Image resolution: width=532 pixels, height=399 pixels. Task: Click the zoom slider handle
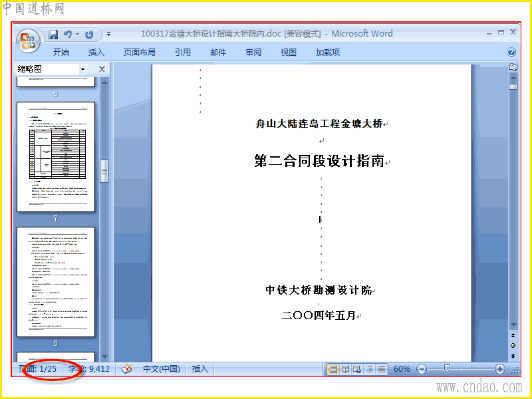tap(447, 369)
